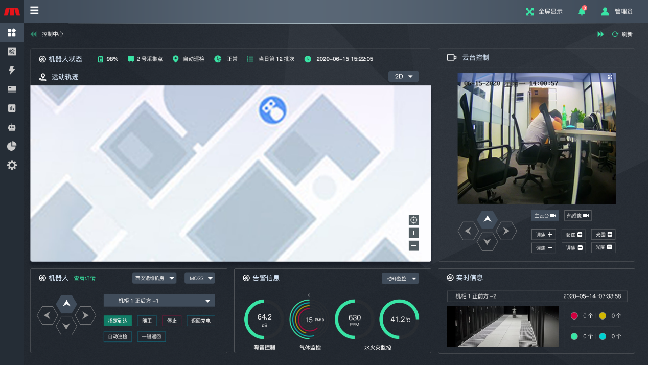Move the robot forward with up arrow
Viewport: 649px width, 365px height.
tap(66, 304)
